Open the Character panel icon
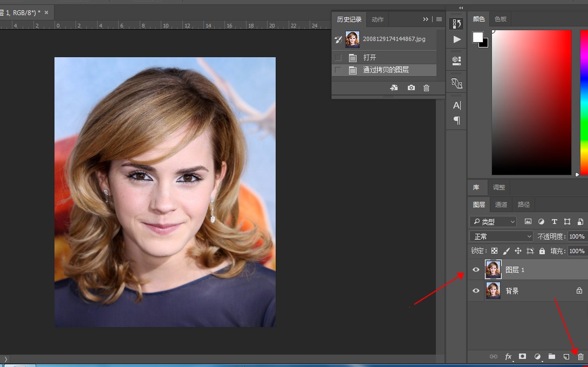This screenshot has height=367, width=588. click(456, 105)
